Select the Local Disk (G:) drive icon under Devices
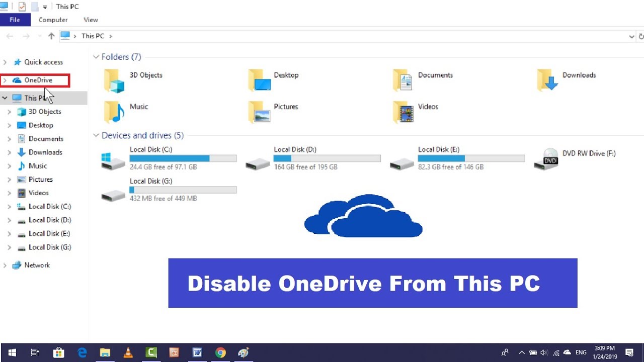 (x=113, y=195)
